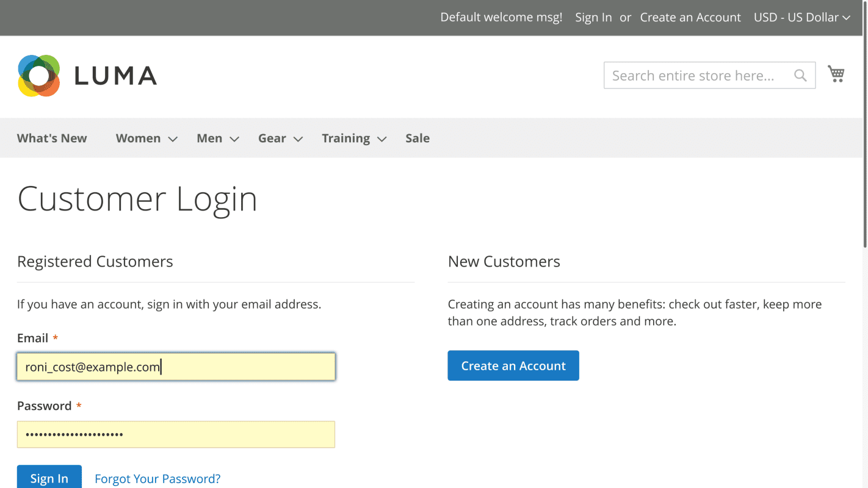
Task: Expand the Gear menu chevron
Action: click(298, 139)
